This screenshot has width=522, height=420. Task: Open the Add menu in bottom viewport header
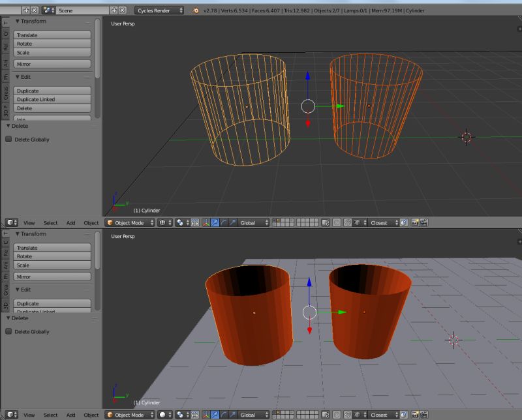coord(70,415)
